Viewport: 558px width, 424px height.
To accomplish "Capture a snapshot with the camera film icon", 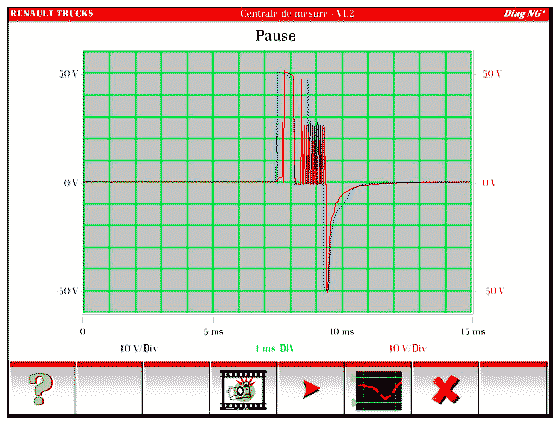I will (x=243, y=389).
